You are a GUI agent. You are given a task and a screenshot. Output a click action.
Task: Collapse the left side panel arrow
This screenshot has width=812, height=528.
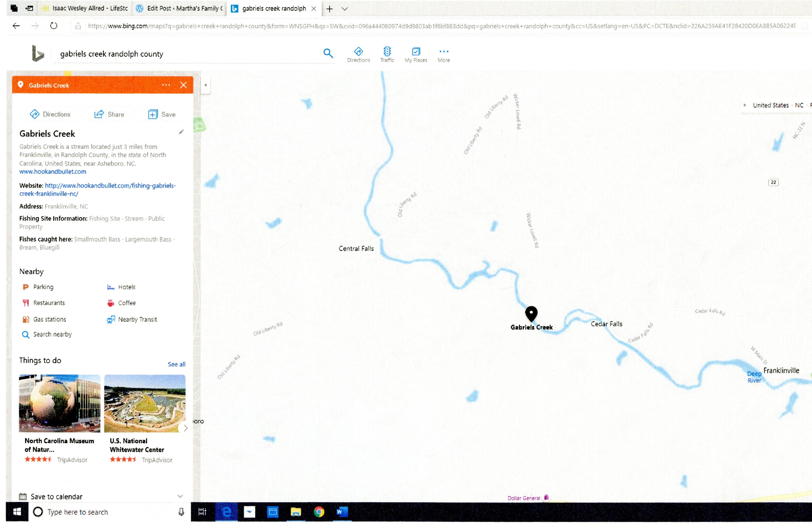[x=206, y=85]
